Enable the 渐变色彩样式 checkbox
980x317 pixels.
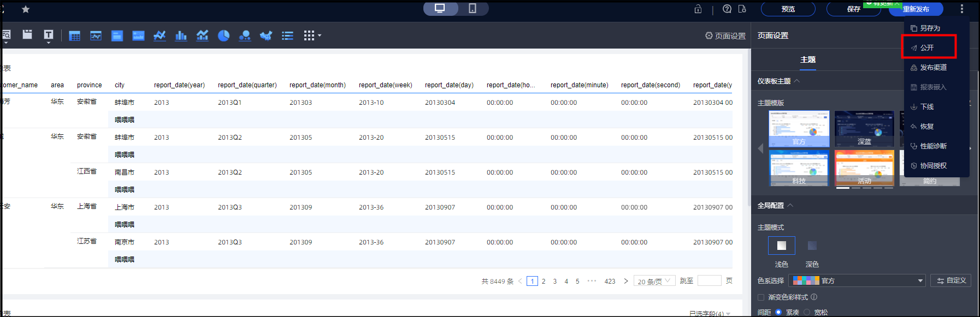point(761,297)
